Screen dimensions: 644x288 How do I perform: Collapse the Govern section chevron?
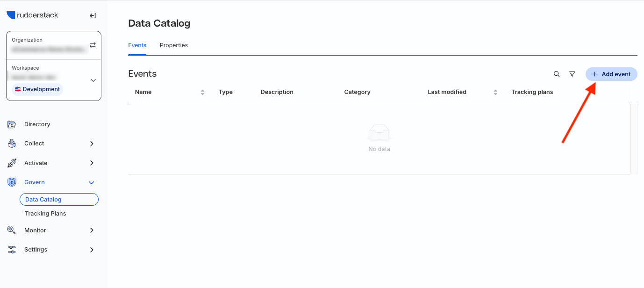point(92,182)
